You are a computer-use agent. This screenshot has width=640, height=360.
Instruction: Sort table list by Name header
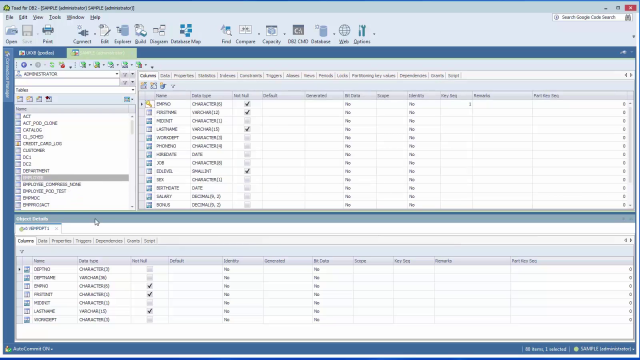(72, 109)
